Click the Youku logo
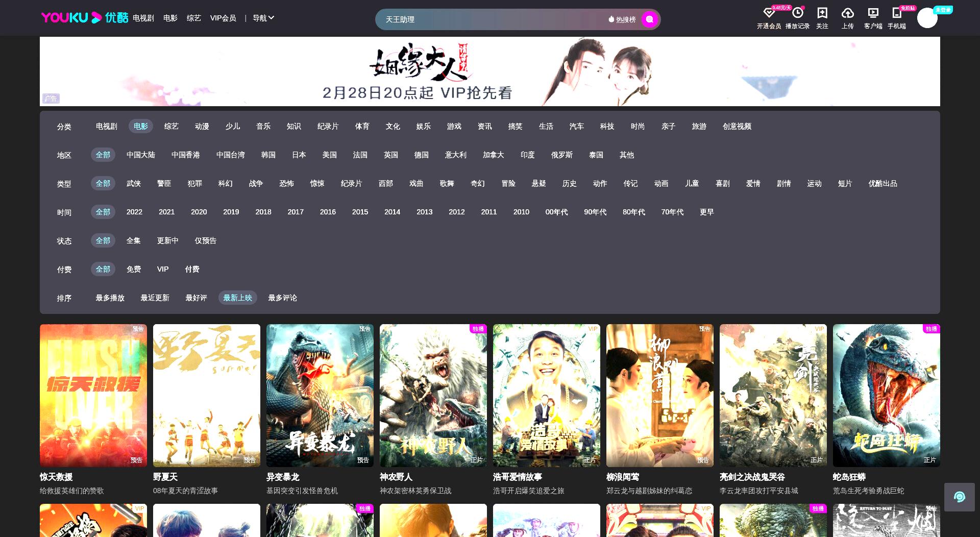Screen dimensions: 980x537 tap(84, 18)
